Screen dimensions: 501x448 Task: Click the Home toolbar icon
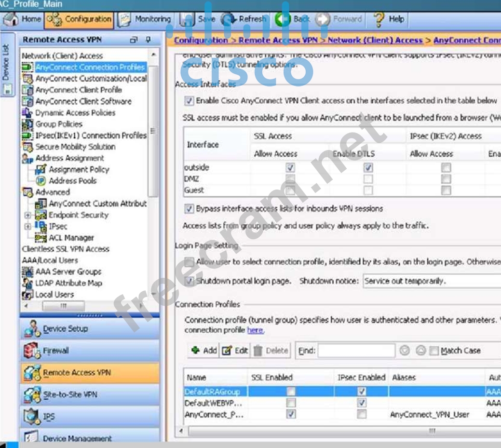tap(11, 20)
